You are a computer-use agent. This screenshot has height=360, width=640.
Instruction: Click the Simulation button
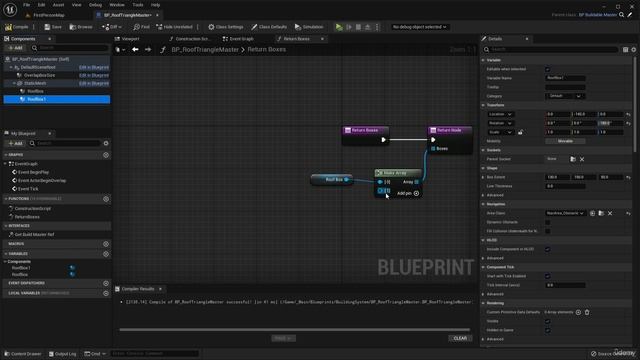tap(309, 27)
